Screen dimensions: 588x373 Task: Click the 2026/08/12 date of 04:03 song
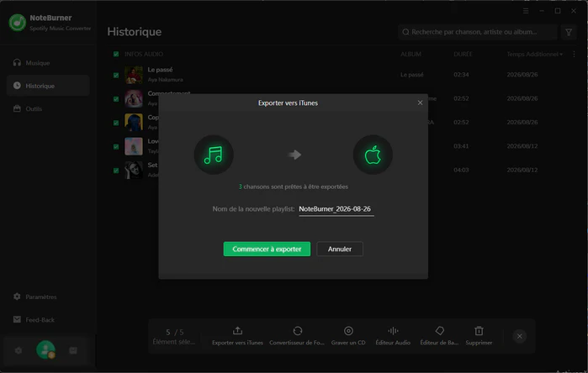click(522, 170)
